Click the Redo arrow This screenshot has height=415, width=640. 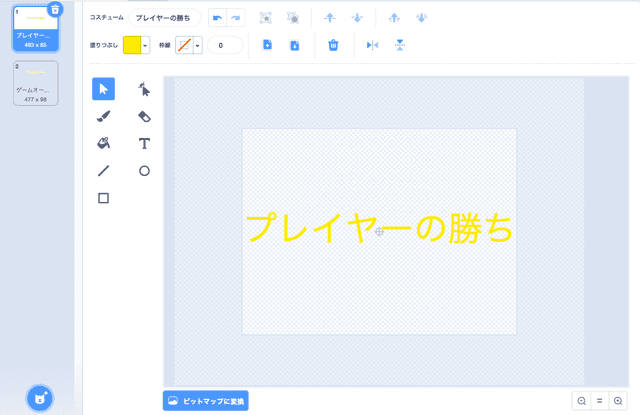[x=236, y=18]
